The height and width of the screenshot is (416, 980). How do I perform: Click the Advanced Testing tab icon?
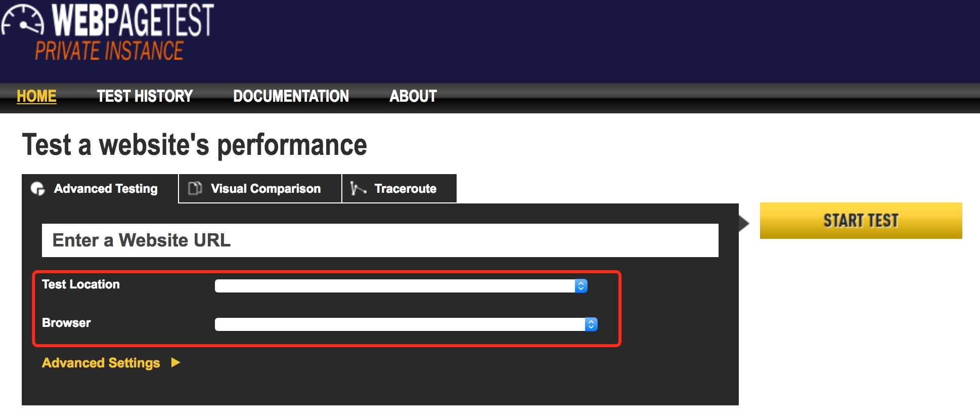[38, 189]
